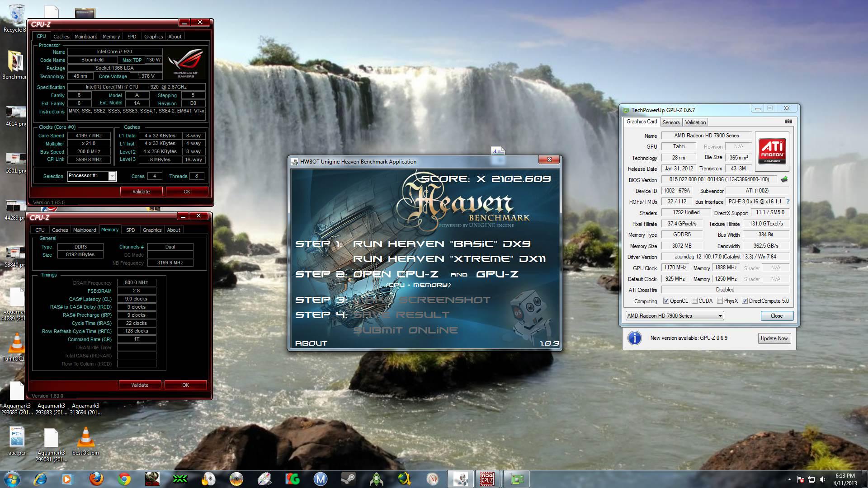Click the Republic of Gamers logo in CPU-Z
Image resolution: width=868 pixels, height=488 pixels.
click(x=186, y=63)
